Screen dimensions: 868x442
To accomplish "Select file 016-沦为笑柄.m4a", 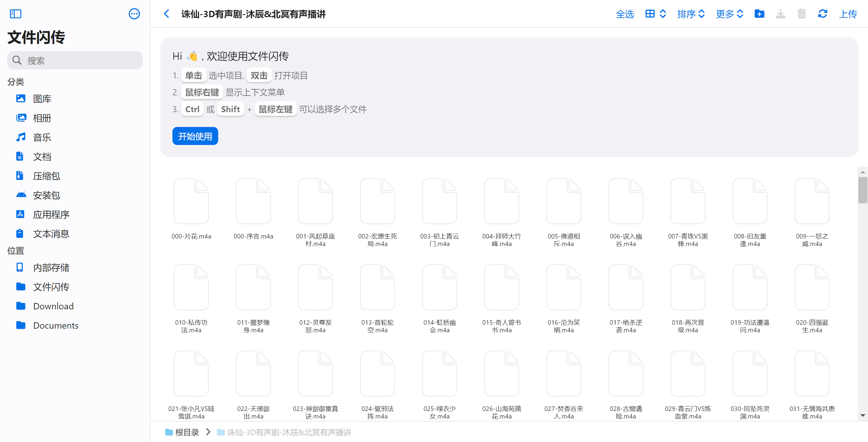I will pos(564,299).
